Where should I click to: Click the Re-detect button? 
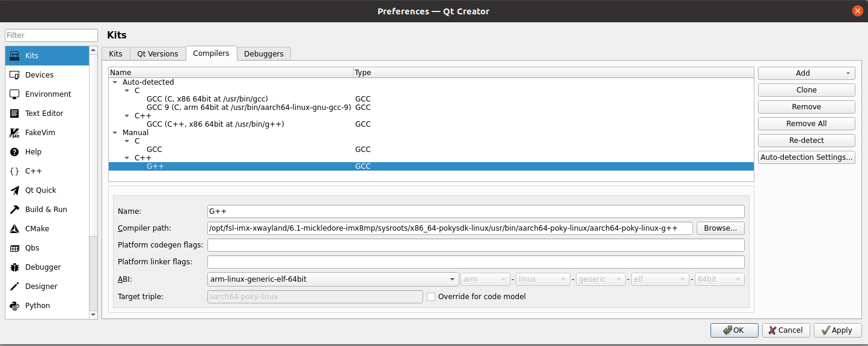(x=807, y=140)
